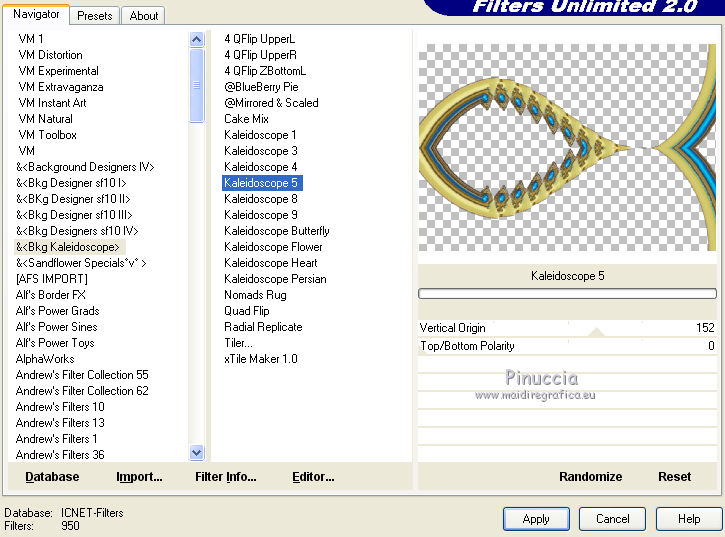Select &<Background Designers IV> category
The image size is (725, 537).
pyautogui.click(x=85, y=167)
